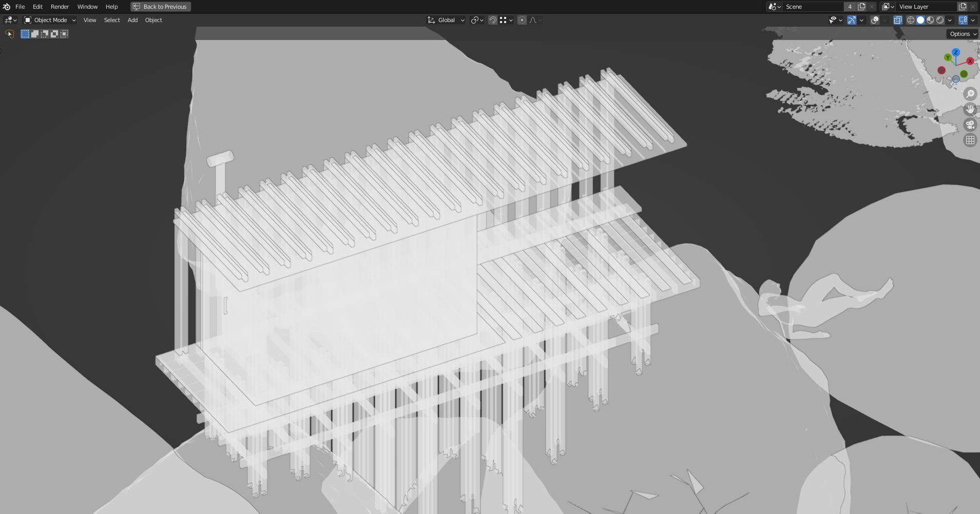Screen dimensions: 980x514
Task: Open the scene browse dropdown
Action: tap(774, 7)
